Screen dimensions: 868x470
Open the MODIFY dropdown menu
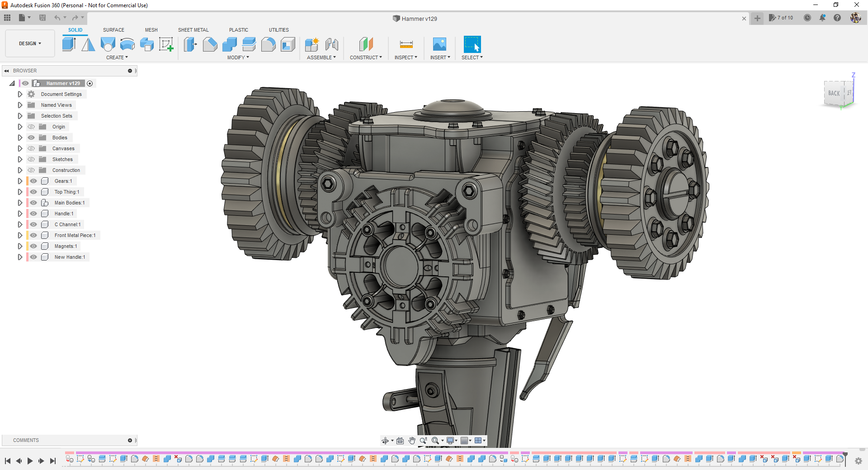(238, 57)
